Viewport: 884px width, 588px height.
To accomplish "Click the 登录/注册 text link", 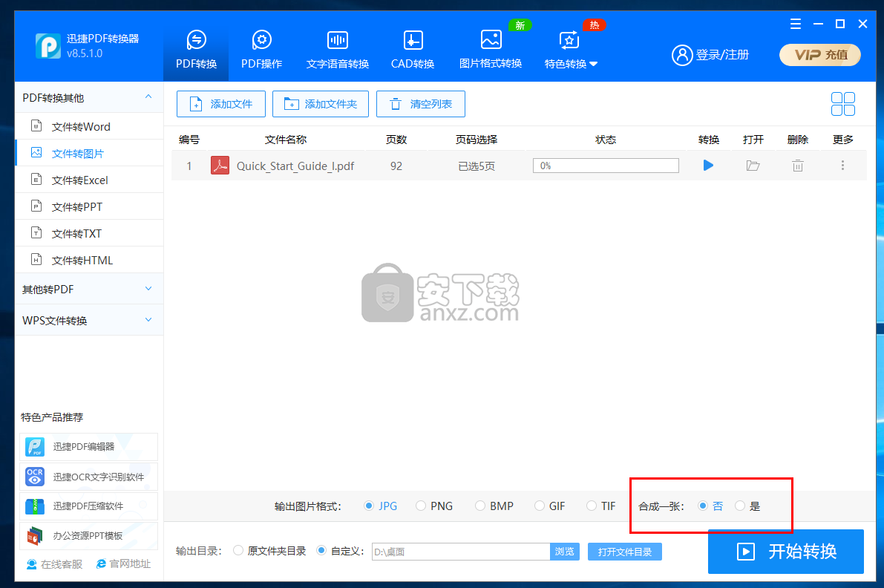I will [x=722, y=55].
